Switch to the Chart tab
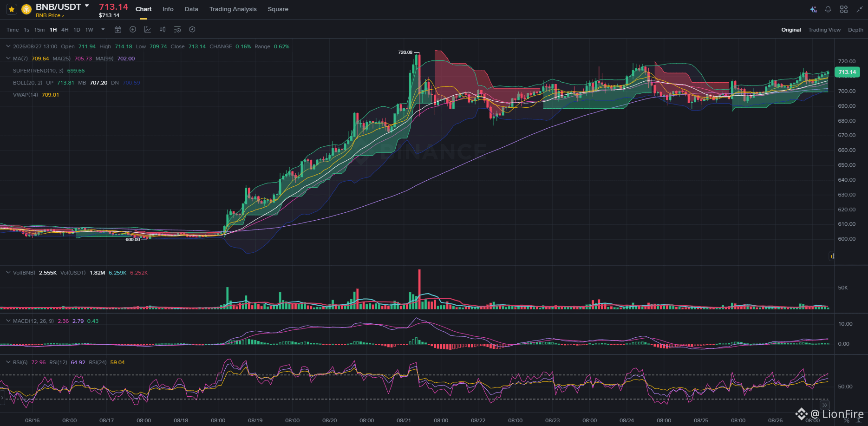Viewport: 868px width, 426px height. tap(144, 9)
